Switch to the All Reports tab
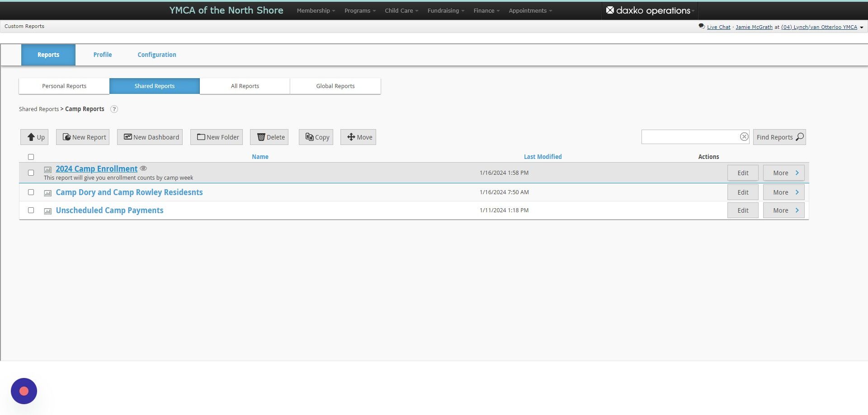 click(245, 86)
